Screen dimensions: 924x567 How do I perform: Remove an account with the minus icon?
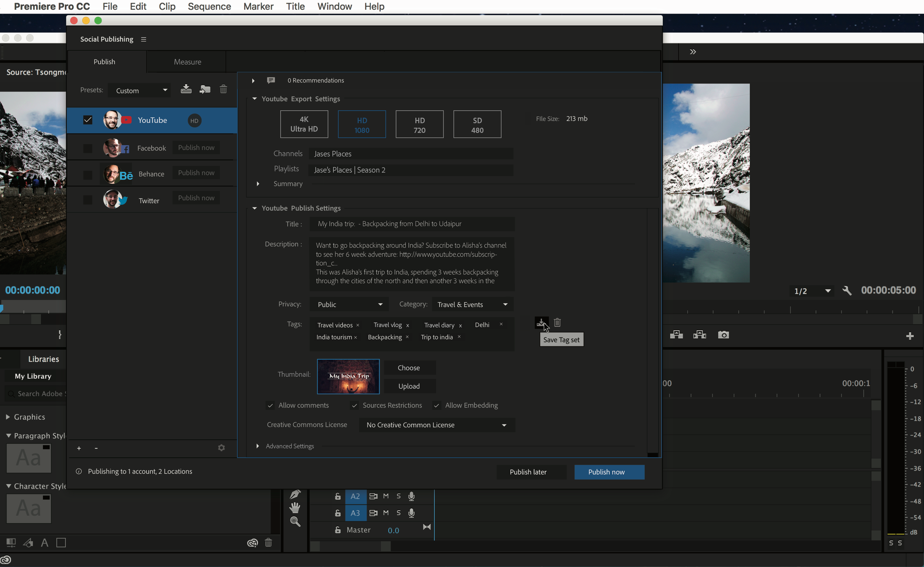click(96, 448)
